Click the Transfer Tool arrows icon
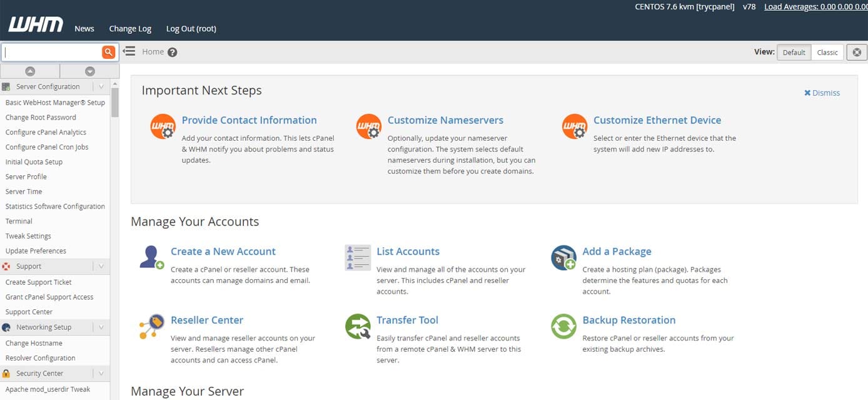This screenshot has height=400, width=868. pyautogui.click(x=358, y=326)
